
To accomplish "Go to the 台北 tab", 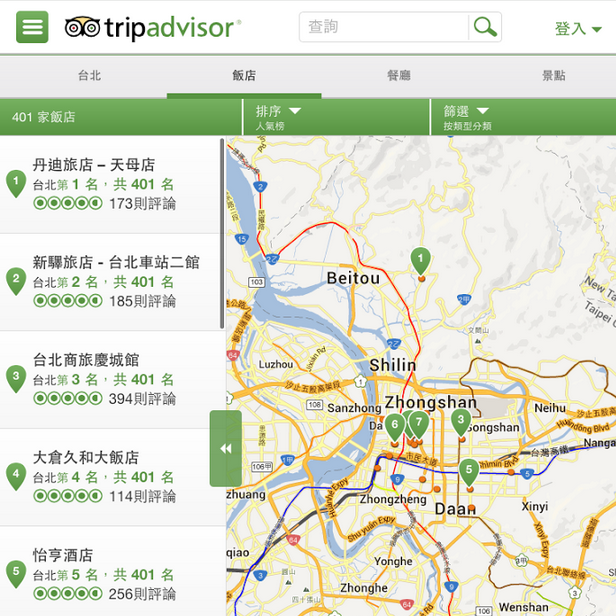I will (89, 76).
